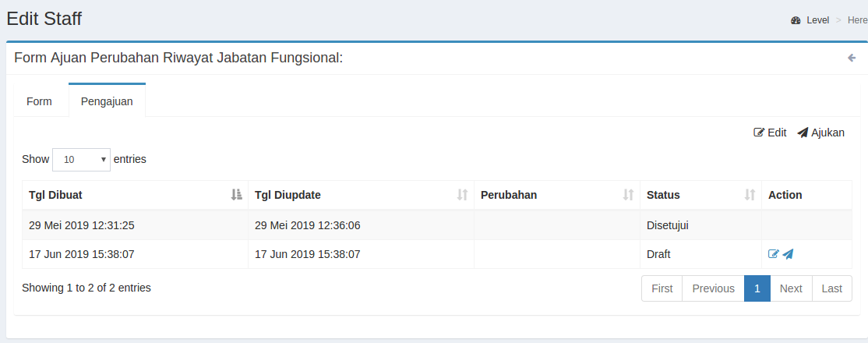This screenshot has height=343, width=868.
Task: Open the Show entries dropdown
Action: [x=81, y=159]
